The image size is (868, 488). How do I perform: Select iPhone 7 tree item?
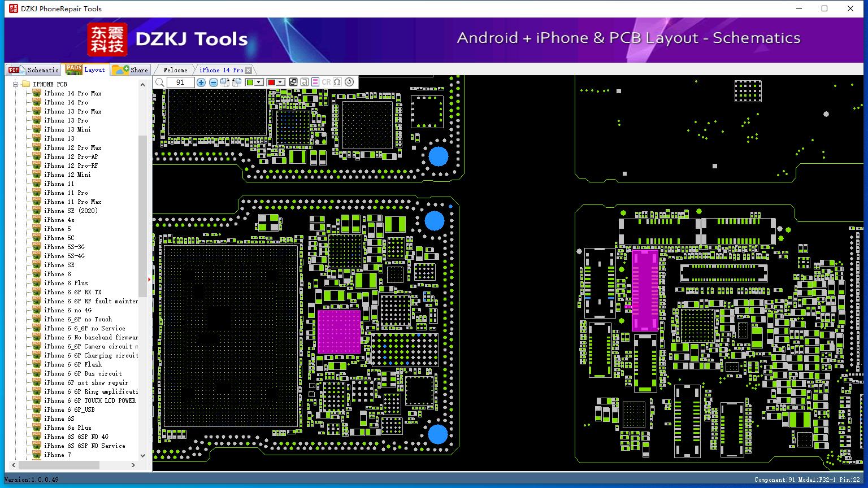[x=58, y=455]
